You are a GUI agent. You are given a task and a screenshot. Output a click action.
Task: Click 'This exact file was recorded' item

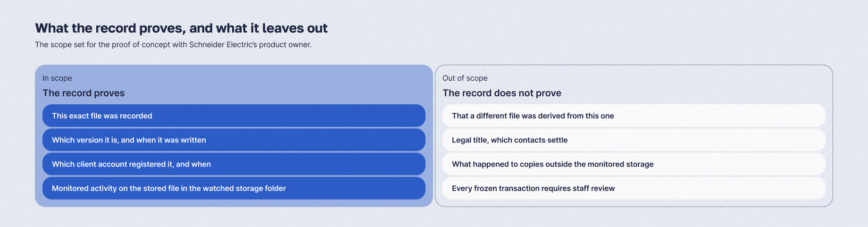coord(234,116)
